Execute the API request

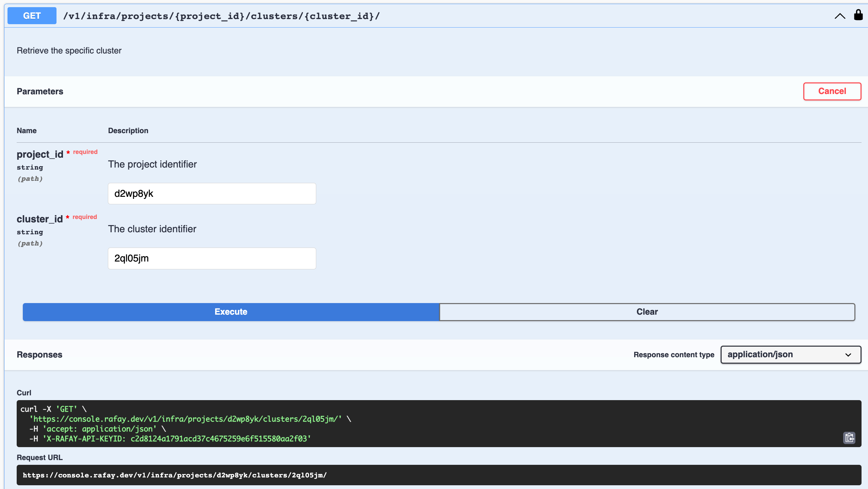pyautogui.click(x=231, y=312)
